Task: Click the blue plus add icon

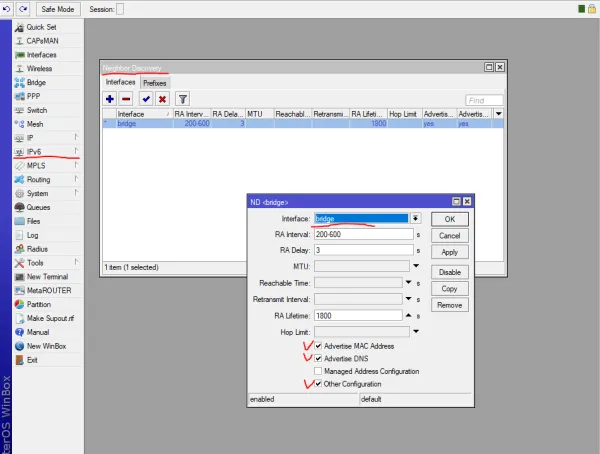Action: (110, 99)
